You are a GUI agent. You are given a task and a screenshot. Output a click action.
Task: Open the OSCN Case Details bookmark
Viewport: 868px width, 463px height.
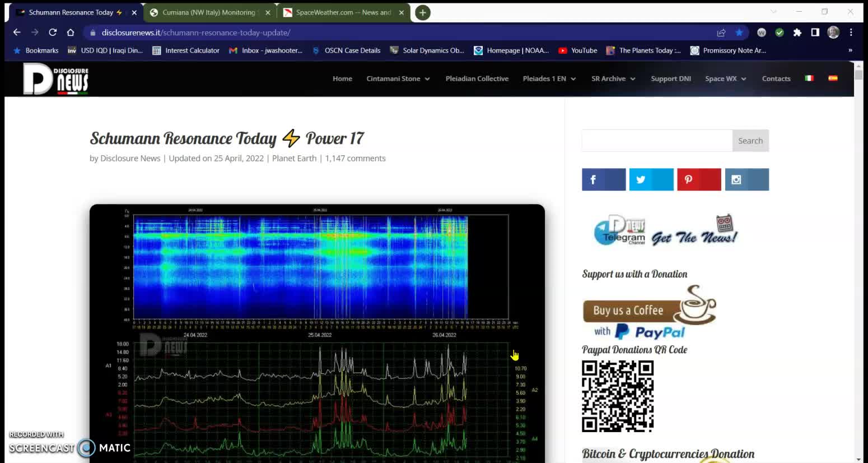coord(347,50)
